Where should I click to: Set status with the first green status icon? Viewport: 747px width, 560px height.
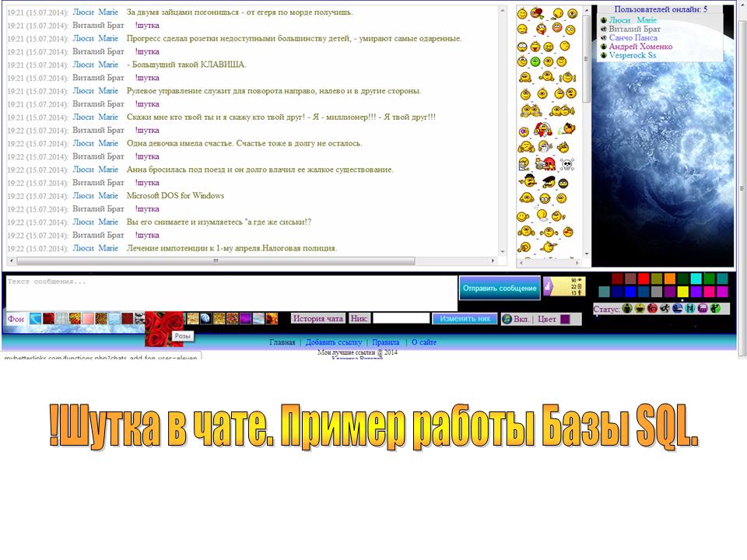(627, 309)
